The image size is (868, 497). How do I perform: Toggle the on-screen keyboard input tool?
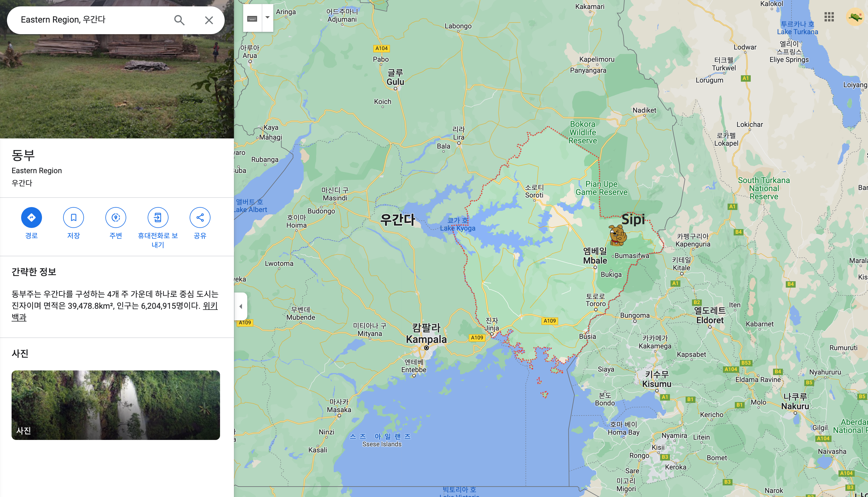(252, 19)
